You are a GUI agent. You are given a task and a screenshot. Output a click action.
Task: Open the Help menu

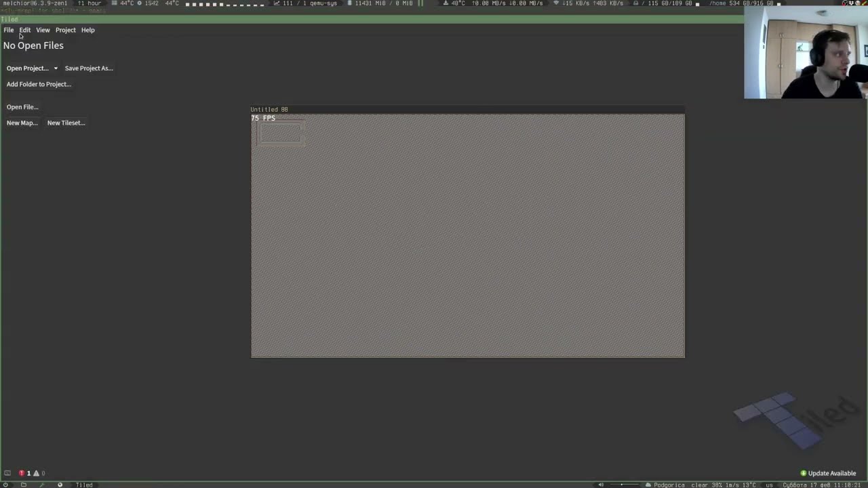87,30
